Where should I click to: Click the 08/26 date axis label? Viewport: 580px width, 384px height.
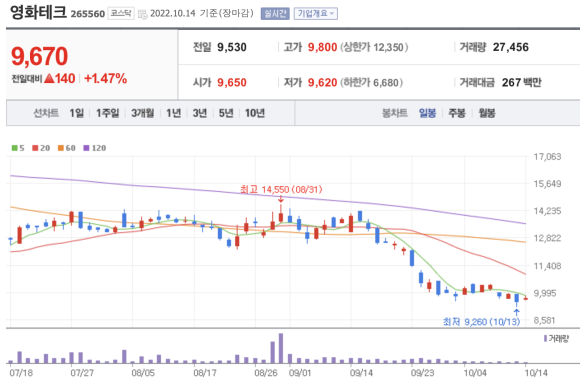tap(266, 373)
